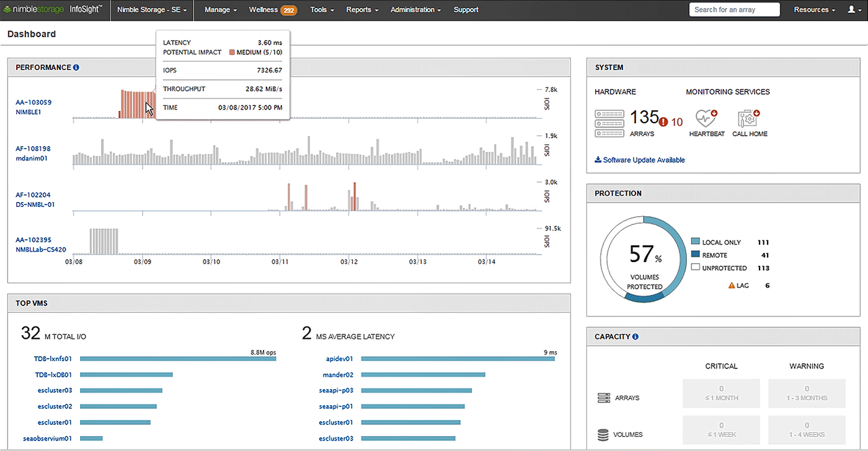This screenshot has width=868, height=451.
Task: Click the Performance info icon
Action: coord(76,68)
